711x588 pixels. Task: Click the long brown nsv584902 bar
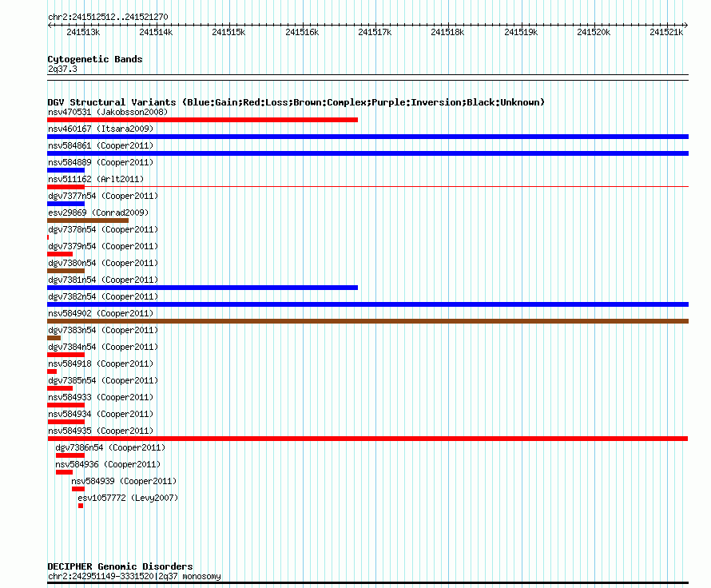tap(367, 321)
